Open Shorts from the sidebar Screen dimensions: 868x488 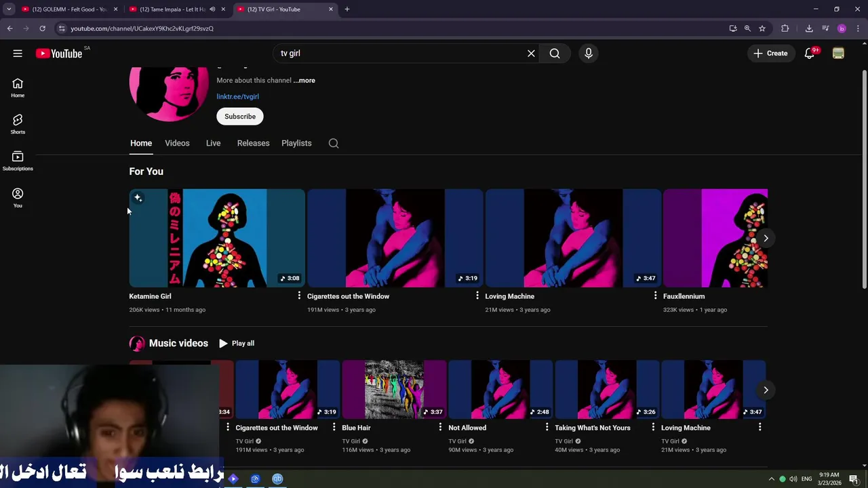tap(18, 124)
